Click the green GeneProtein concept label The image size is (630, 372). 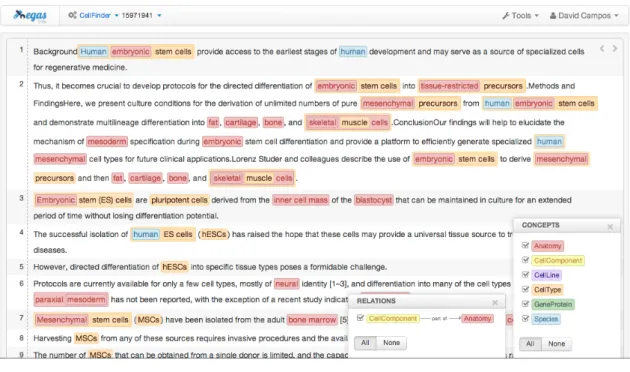point(553,305)
